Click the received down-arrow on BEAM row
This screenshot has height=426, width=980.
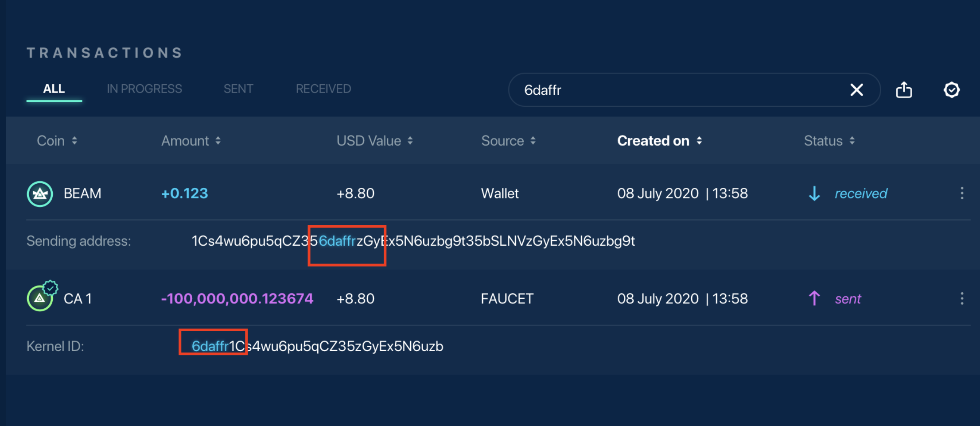[814, 193]
